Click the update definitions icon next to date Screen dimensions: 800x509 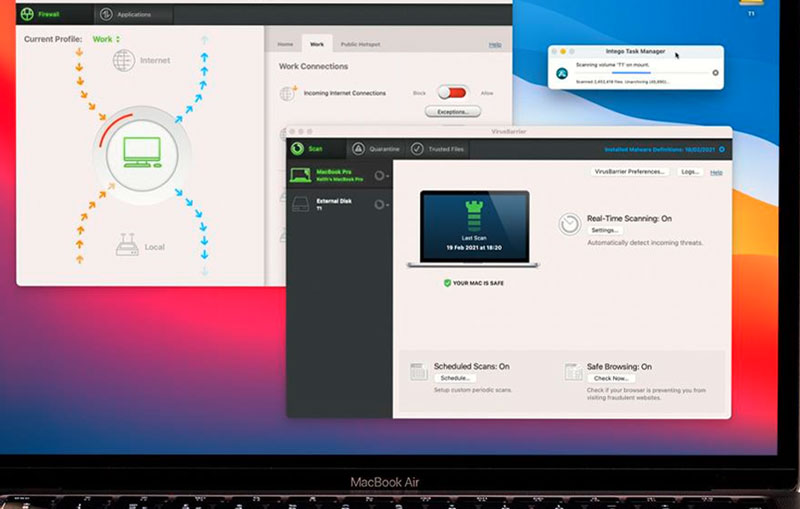coord(722,149)
